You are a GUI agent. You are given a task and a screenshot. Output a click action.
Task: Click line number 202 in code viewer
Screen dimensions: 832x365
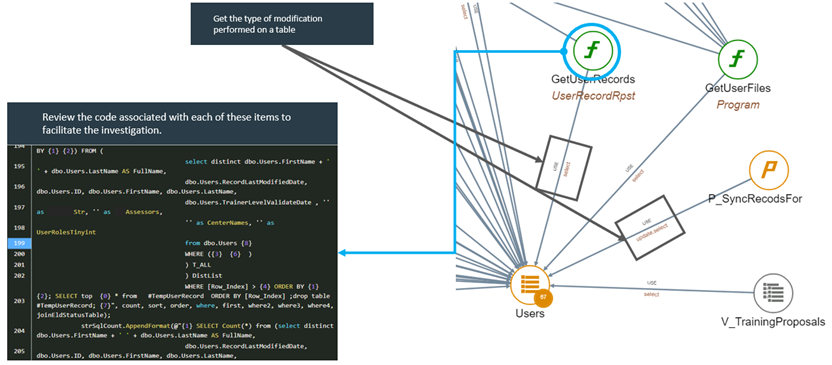[x=19, y=275]
